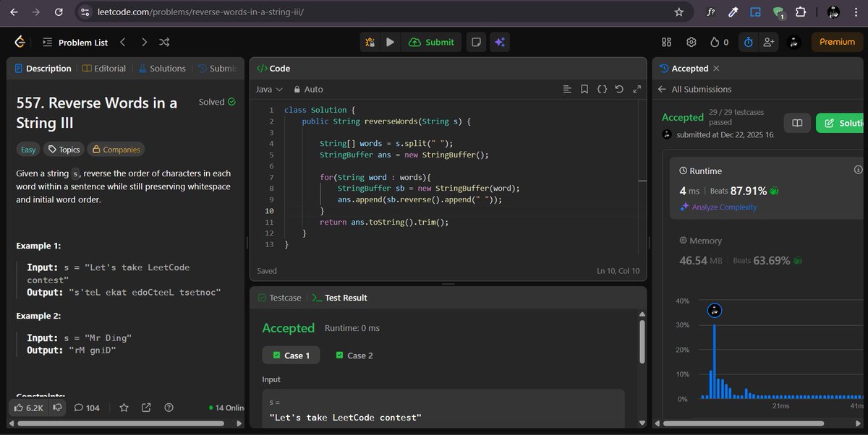Bookmark the code with bookmark icon
Viewport: 868px width, 435px height.
(584, 90)
